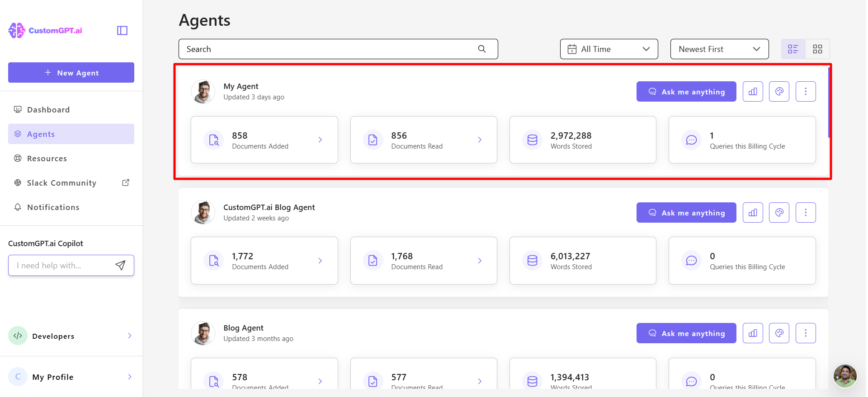This screenshot has height=397, width=868.
Task: Open Notifications in sidebar
Action: (71, 207)
